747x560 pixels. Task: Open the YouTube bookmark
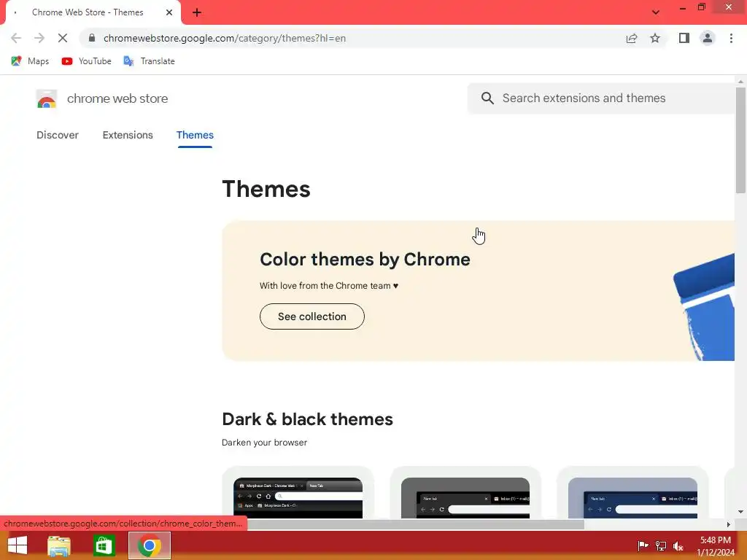pyautogui.click(x=86, y=61)
